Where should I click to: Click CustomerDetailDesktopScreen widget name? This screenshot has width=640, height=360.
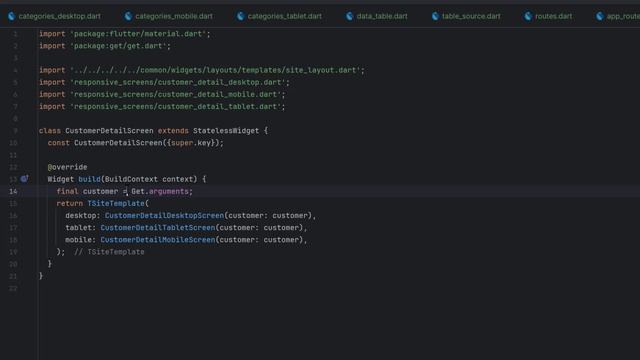click(x=164, y=216)
